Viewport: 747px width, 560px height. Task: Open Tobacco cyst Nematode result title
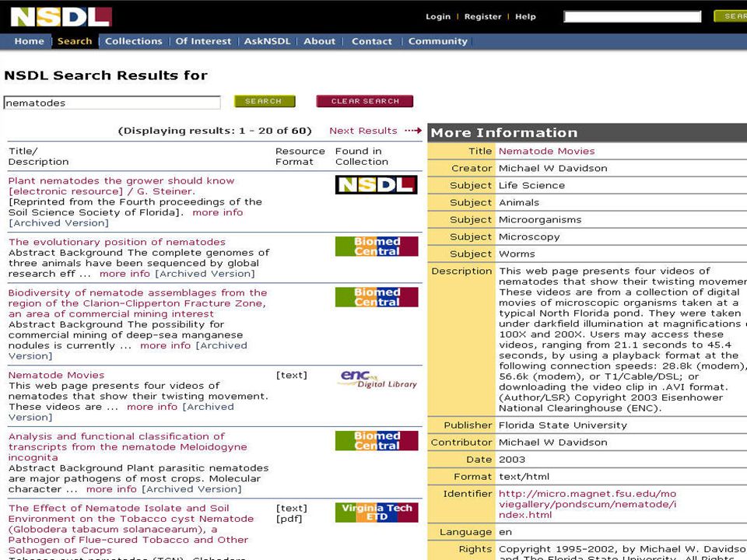pos(131,529)
